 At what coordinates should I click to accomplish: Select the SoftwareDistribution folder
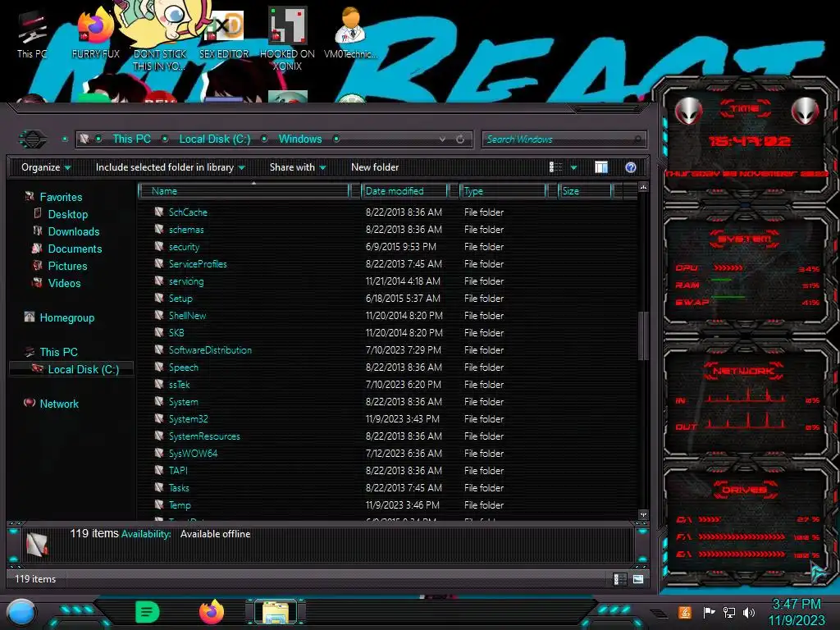[x=210, y=349]
